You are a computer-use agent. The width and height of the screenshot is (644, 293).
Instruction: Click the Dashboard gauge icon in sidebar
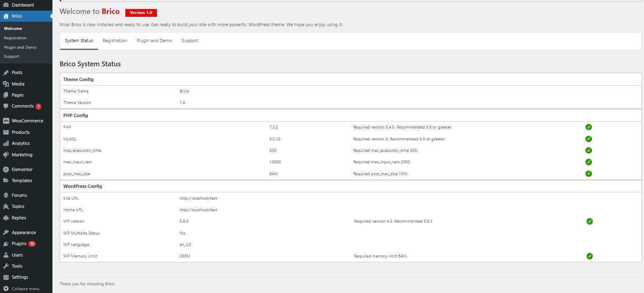point(6,5)
